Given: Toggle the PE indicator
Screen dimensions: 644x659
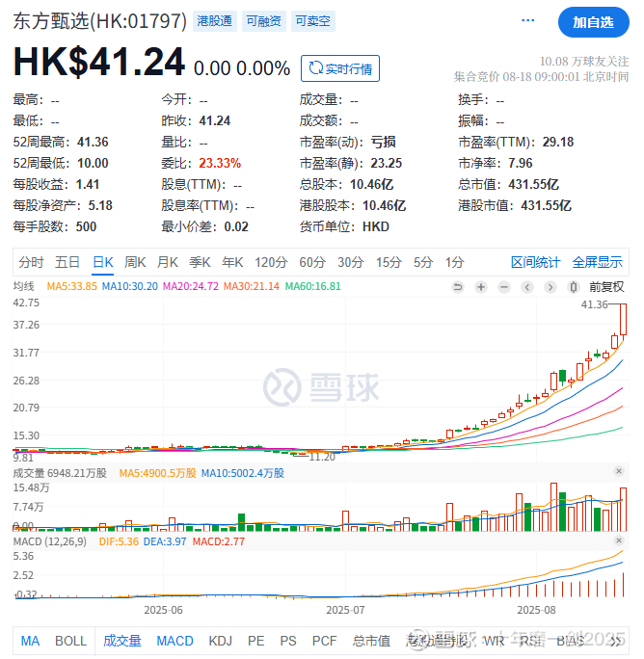Looking at the screenshot, I should (x=255, y=641).
